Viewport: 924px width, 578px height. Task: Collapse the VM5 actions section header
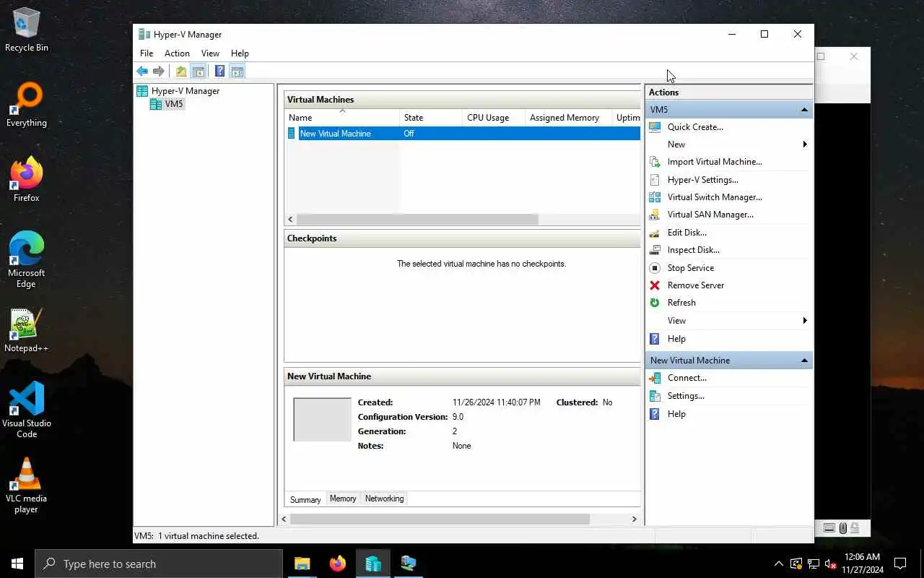(x=804, y=110)
